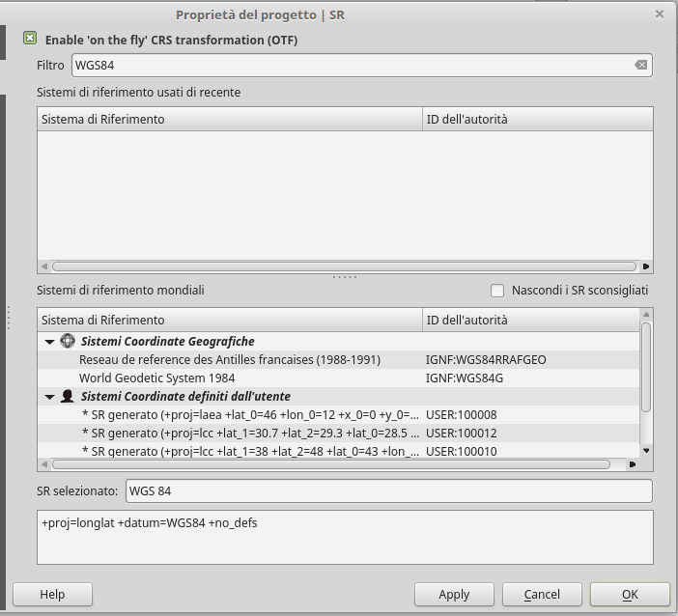Close the Proprietà del progetto dialog
Screen dimensions: 678x616
pyautogui.click(x=660, y=14)
